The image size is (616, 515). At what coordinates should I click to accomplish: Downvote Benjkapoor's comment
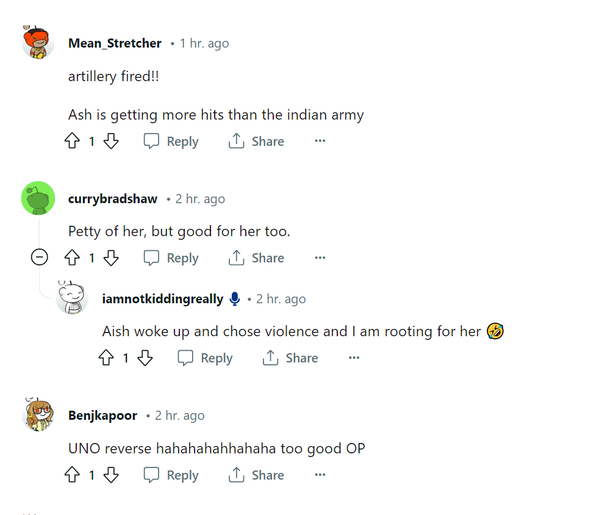111,475
